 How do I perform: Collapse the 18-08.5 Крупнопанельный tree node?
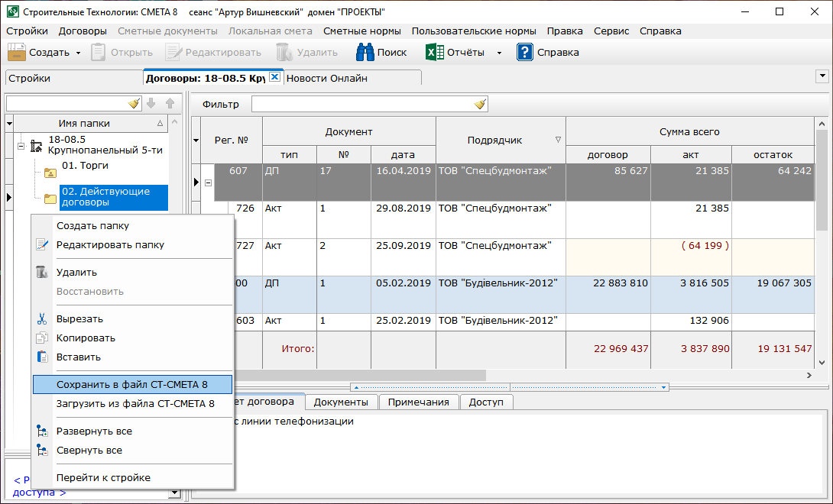pos(21,145)
